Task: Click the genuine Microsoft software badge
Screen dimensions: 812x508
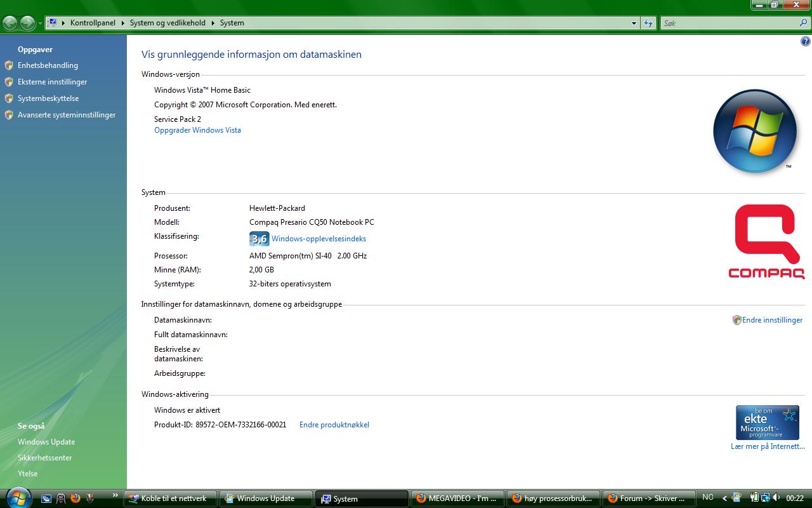Action: tap(768, 423)
